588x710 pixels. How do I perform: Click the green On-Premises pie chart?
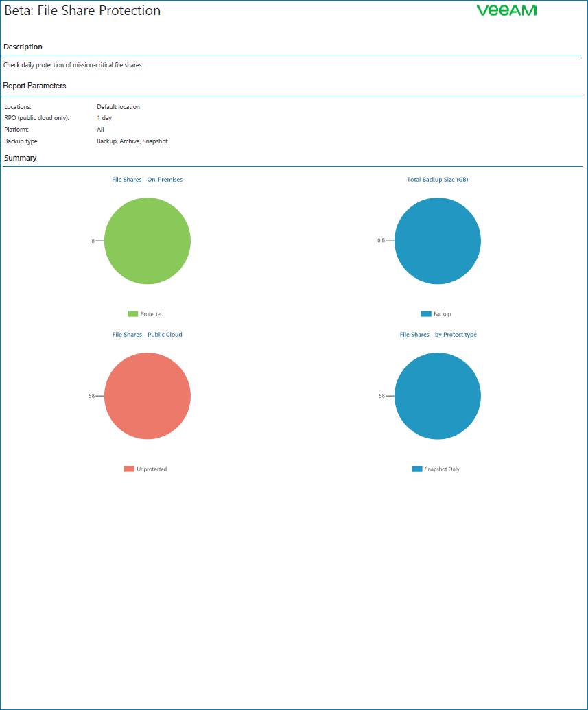(x=148, y=241)
